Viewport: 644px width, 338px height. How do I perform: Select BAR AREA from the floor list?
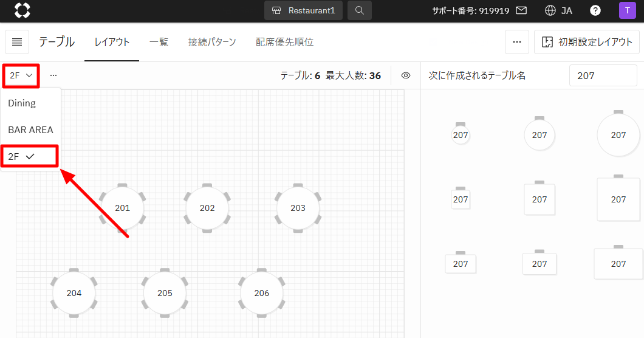30,129
